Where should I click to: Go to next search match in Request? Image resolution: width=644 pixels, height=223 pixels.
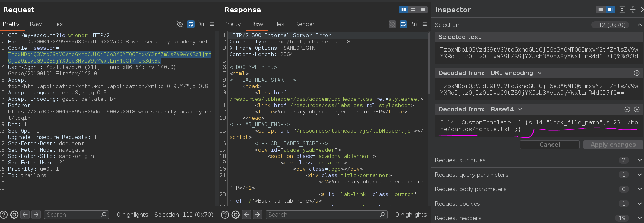[36, 215]
